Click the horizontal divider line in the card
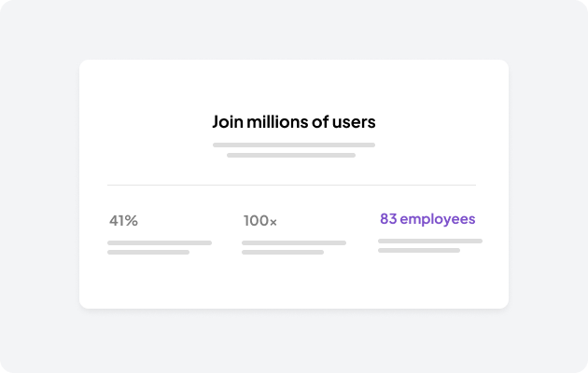588x373 pixels. click(291, 185)
